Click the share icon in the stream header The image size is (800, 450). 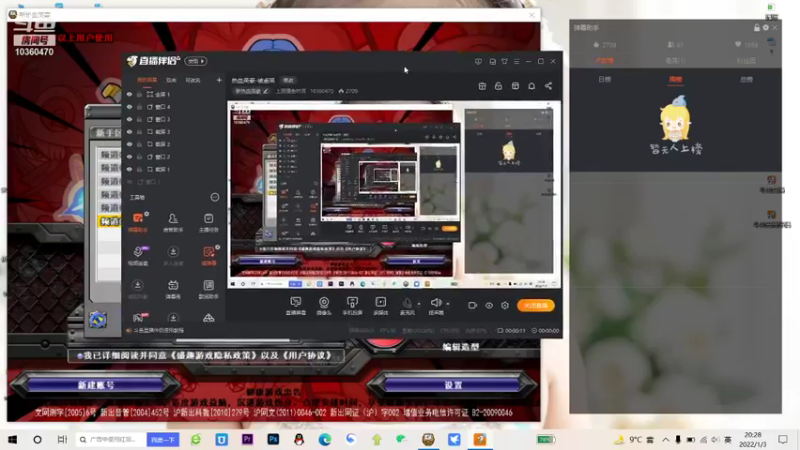coord(548,86)
